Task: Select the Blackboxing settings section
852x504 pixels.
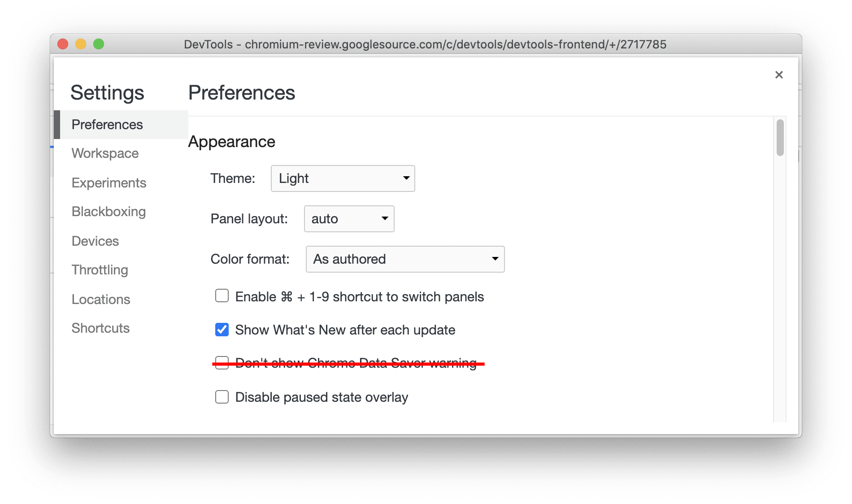Action: coord(108,212)
